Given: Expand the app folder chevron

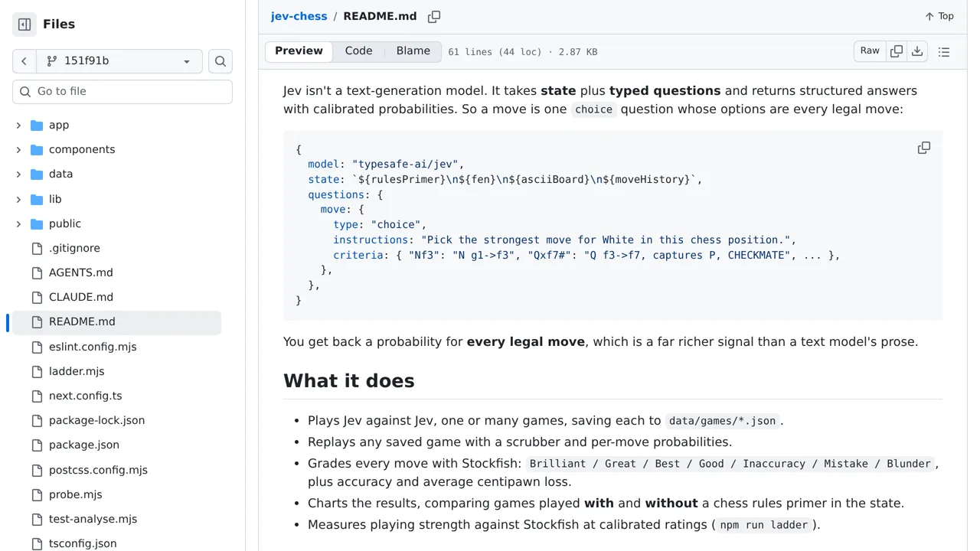Looking at the screenshot, I should [x=18, y=125].
